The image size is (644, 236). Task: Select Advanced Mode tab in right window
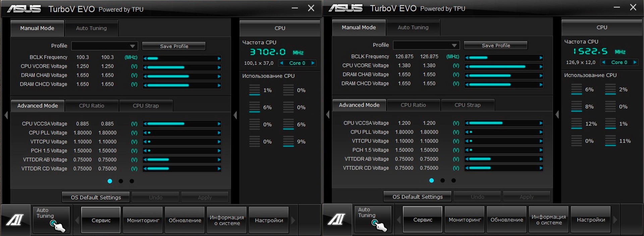click(359, 105)
